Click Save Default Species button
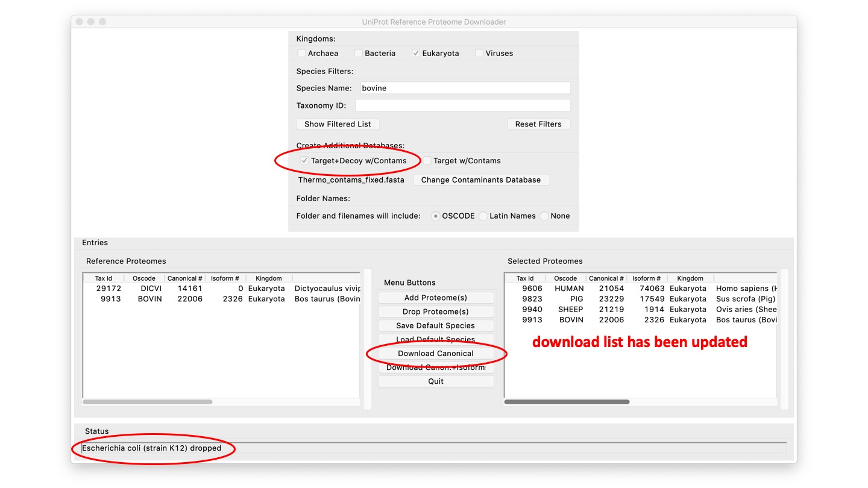868x488 pixels. coord(436,325)
